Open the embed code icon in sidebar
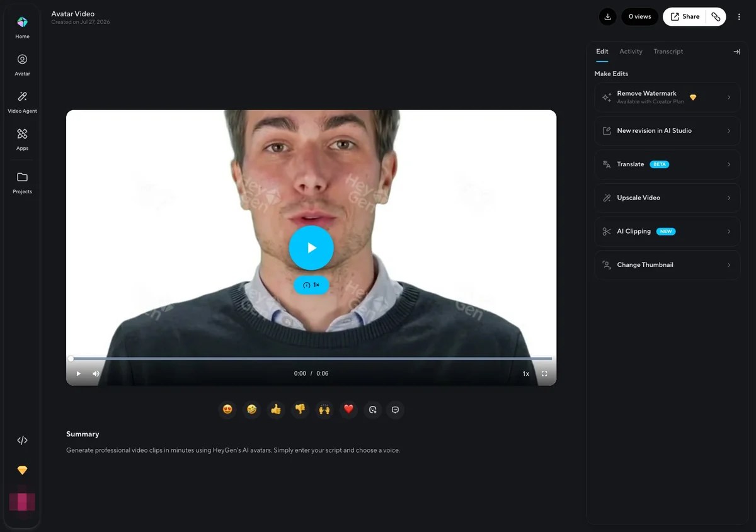This screenshot has height=532, width=756. pyautogui.click(x=22, y=441)
